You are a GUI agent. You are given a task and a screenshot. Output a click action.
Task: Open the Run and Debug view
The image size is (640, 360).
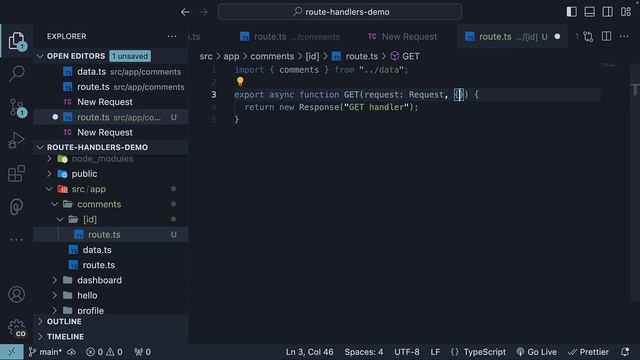pos(16,140)
